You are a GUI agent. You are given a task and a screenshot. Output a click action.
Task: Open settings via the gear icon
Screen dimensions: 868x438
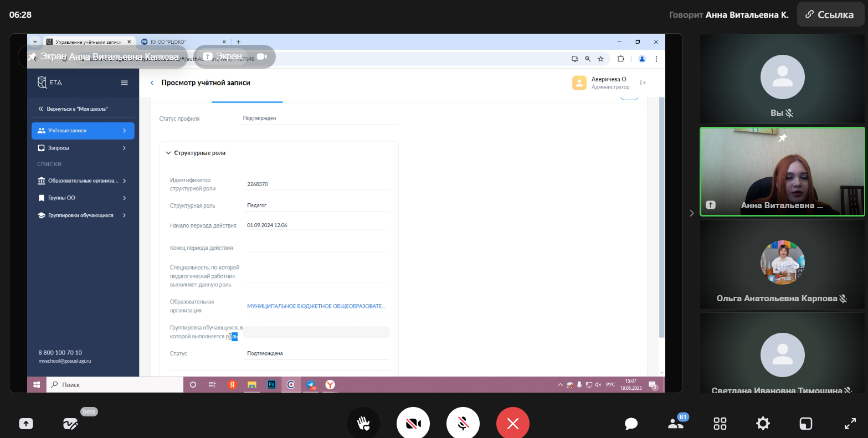point(763,424)
